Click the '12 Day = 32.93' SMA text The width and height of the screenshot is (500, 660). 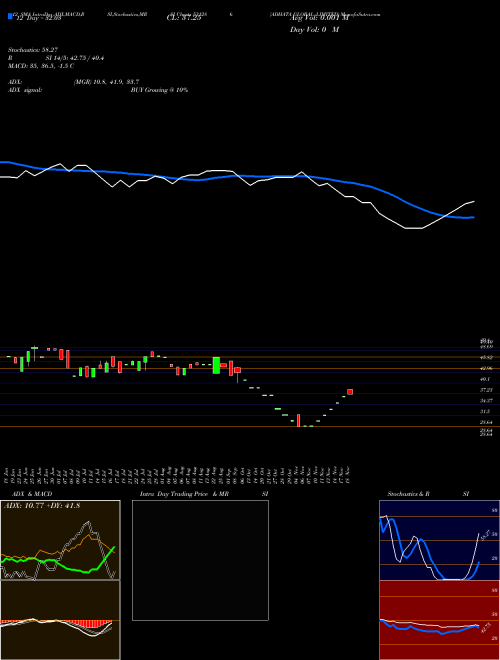(38, 18)
